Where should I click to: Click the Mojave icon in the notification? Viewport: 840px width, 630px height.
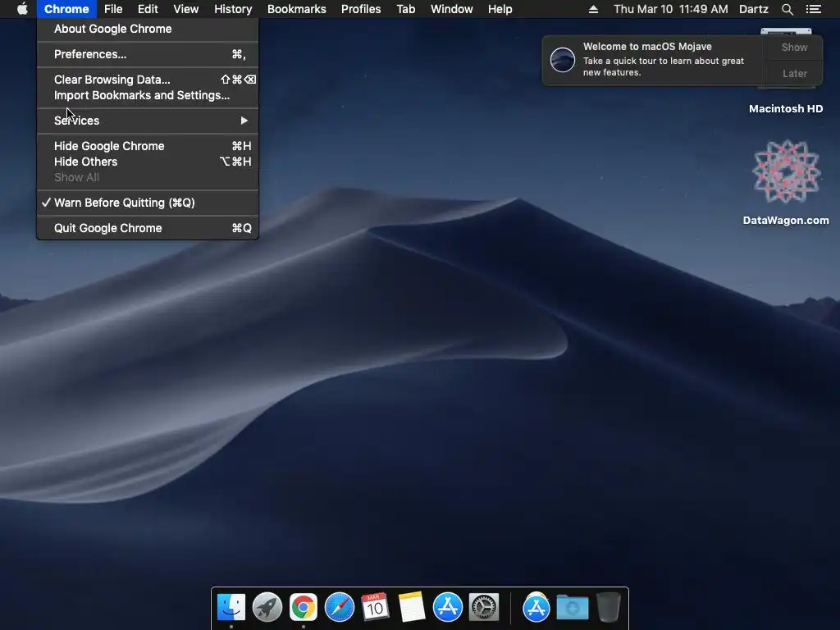pyautogui.click(x=563, y=59)
